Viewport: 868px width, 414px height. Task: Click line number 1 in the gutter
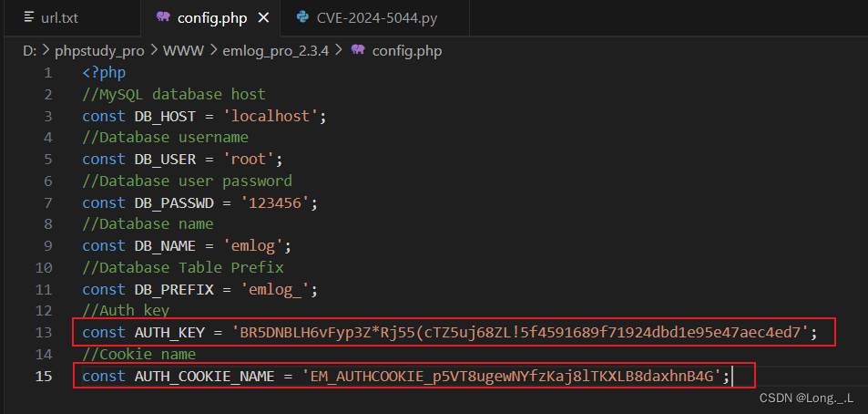[48, 73]
